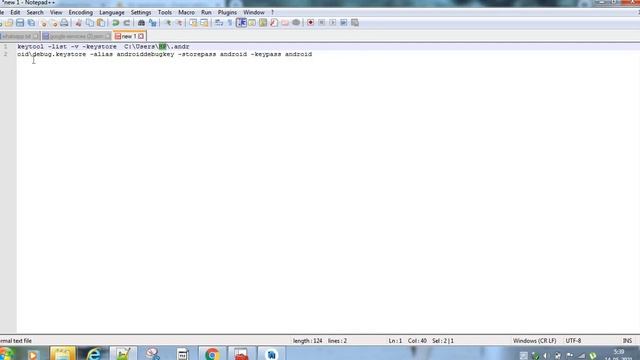Show the Document Map panel icon

tap(263, 23)
